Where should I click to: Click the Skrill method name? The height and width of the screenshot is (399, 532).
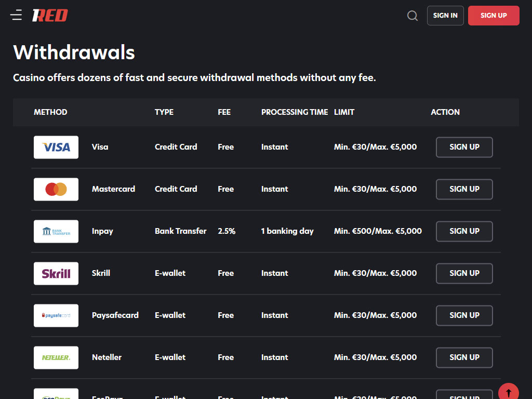(101, 273)
